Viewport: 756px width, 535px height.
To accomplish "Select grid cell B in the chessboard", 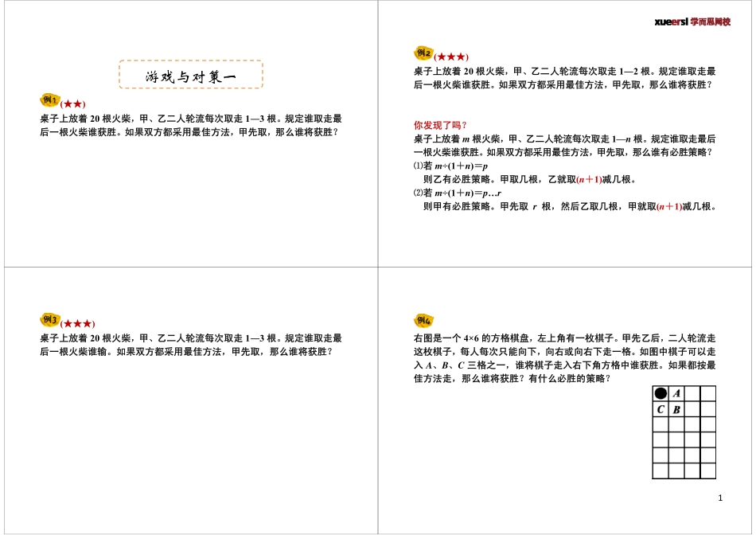I will [x=676, y=409].
